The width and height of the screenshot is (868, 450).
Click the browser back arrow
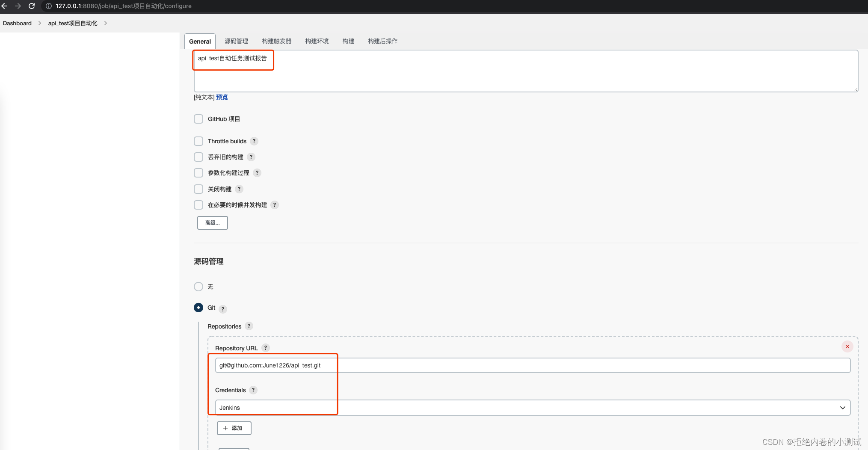5,6
